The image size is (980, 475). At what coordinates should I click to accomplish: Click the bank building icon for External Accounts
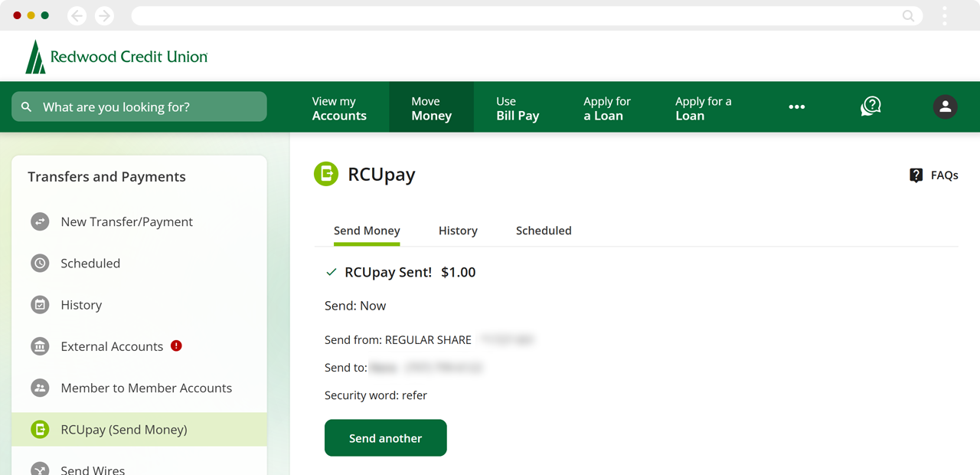pyautogui.click(x=40, y=346)
